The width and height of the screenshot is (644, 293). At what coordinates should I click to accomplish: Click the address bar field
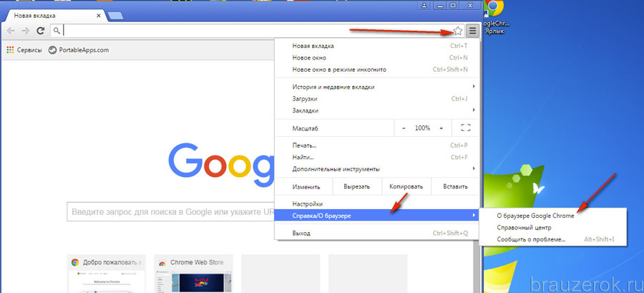257,30
